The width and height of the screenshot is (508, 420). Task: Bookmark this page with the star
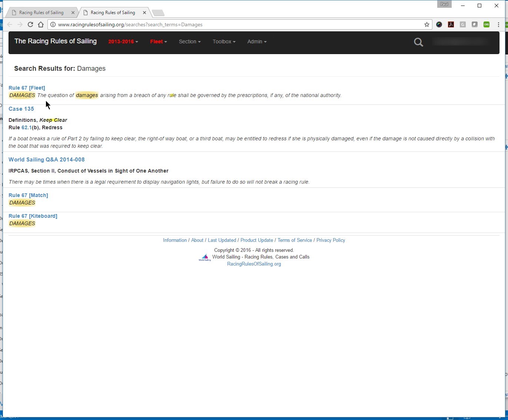click(x=427, y=24)
